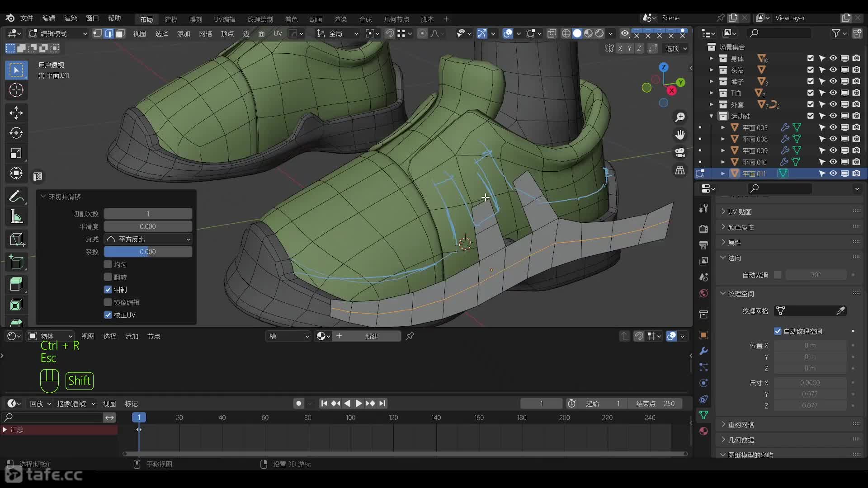This screenshot has height=488, width=868.
Task: Switch to edge select mode
Action: click(x=109, y=33)
